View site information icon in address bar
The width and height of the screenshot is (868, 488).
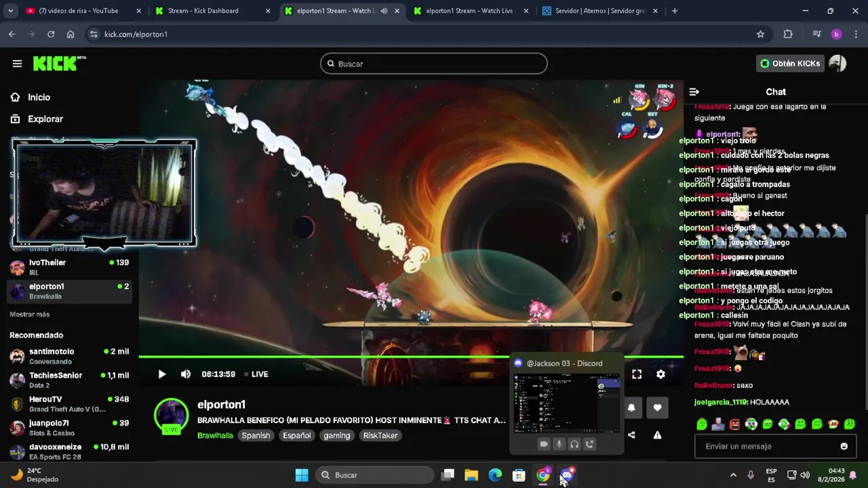coord(94,34)
